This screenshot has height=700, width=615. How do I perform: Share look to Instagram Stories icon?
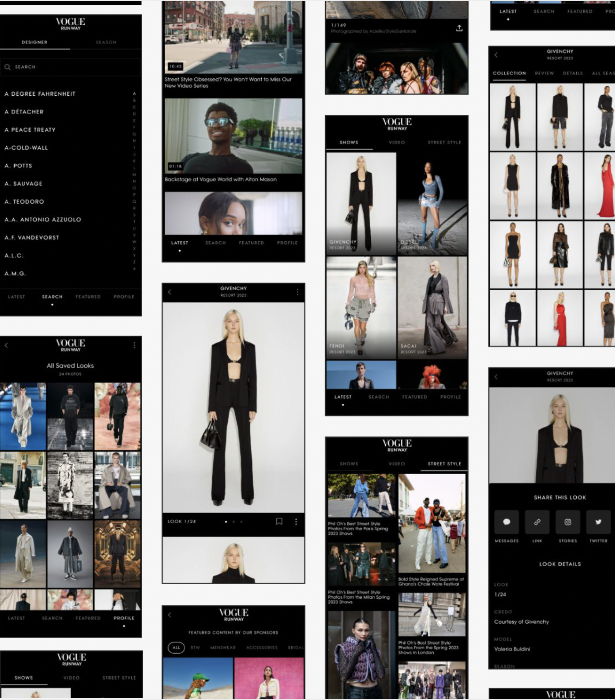point(568,522)
